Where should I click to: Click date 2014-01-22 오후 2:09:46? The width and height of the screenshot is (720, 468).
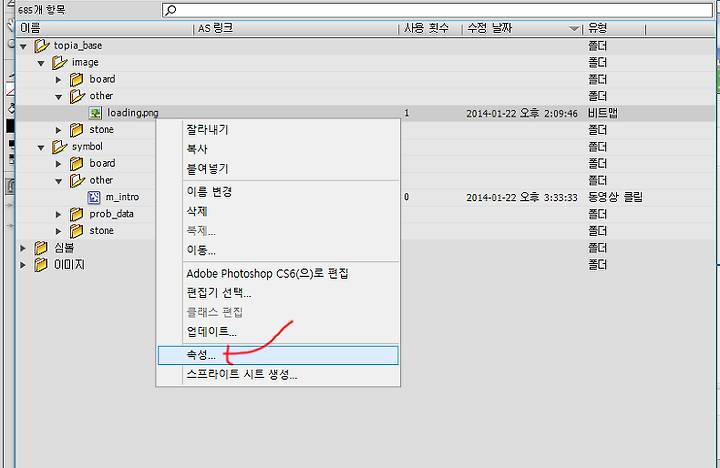pos(522,113)
